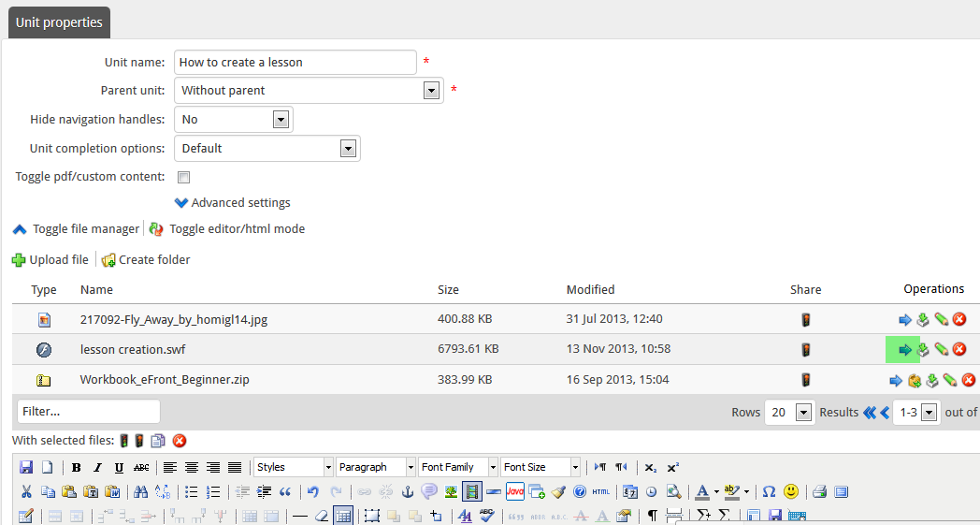
Task: Toggle underline formatting
Action: click(119, 467)
